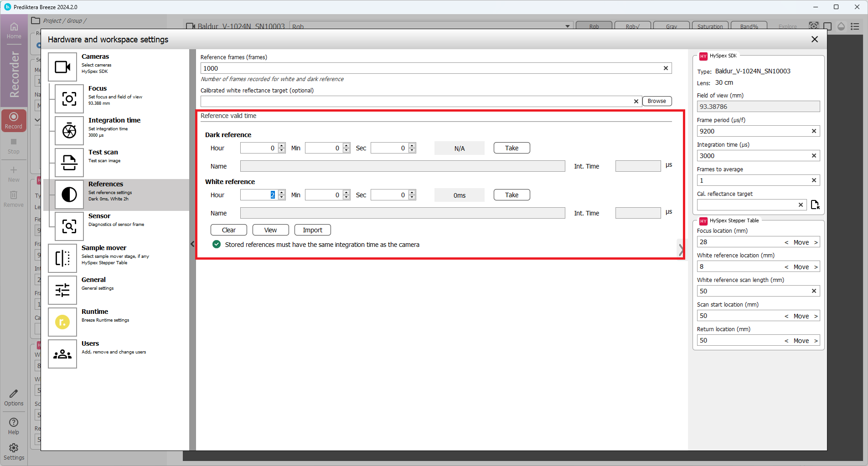The image size is (868, 466).
Task: Open Integration time shutter icon
Action: 69,131
